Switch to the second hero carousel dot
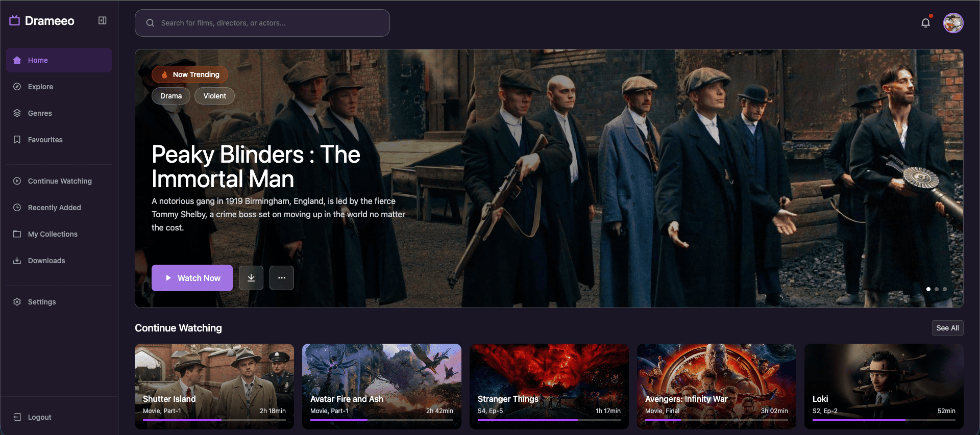Screen dimensions: 980x435 (x=937, y=289)
